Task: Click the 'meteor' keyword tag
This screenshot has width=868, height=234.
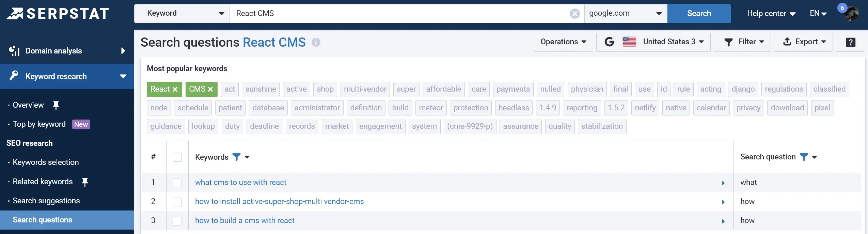Action: click(431, 108)
